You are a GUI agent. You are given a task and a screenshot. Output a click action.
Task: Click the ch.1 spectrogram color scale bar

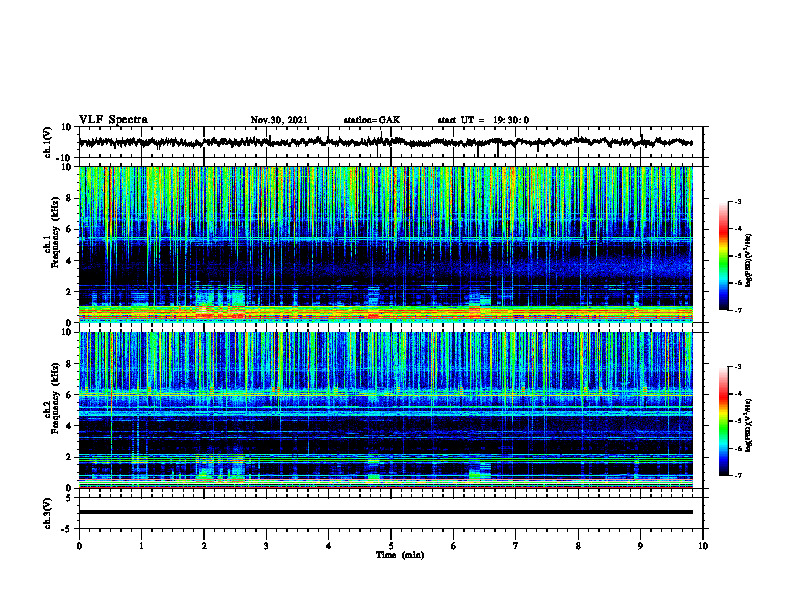(x=723, y=256)
